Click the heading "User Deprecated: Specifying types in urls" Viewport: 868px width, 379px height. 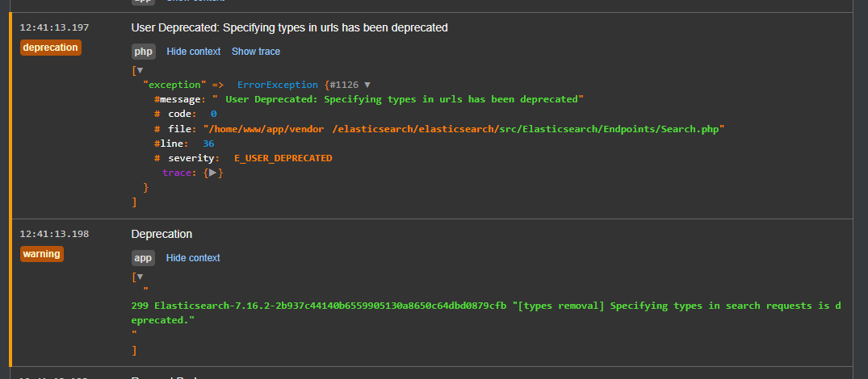point(289,27)
